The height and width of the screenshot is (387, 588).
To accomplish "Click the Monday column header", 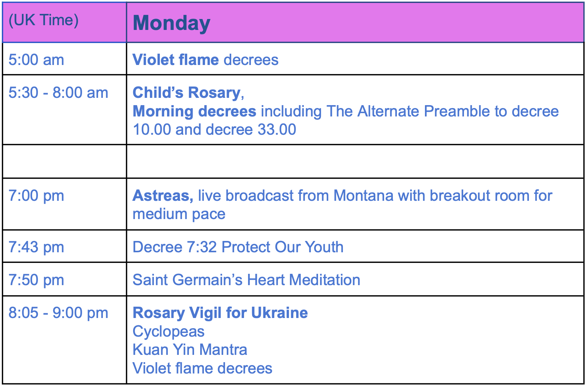I will coord(355,23).
